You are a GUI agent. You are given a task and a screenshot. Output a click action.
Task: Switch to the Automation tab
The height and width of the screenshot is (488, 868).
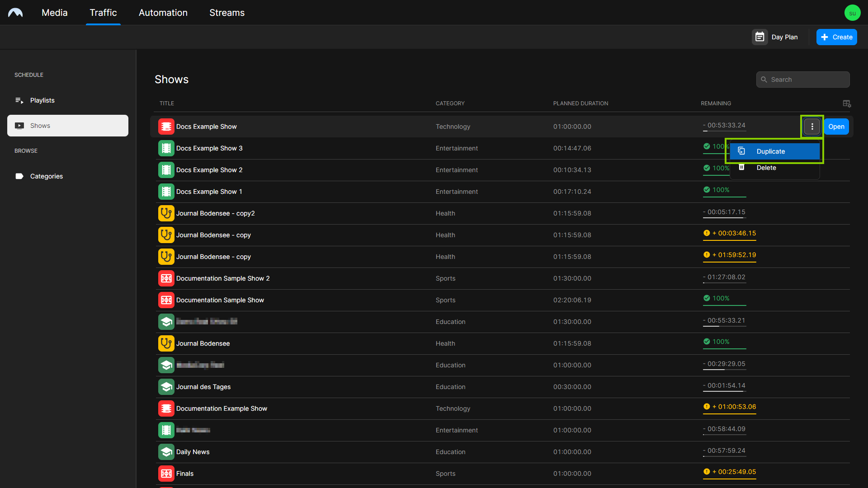click(x=163, y=13)
